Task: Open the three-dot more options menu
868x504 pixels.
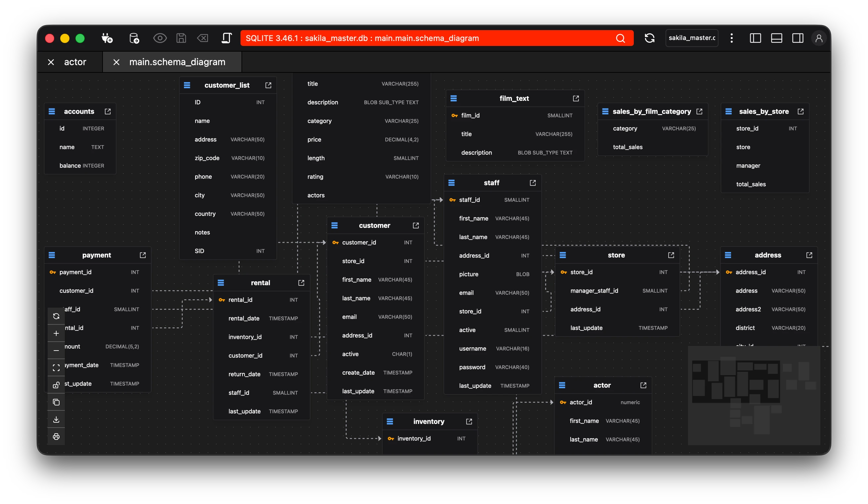Action: pos(732,38)
